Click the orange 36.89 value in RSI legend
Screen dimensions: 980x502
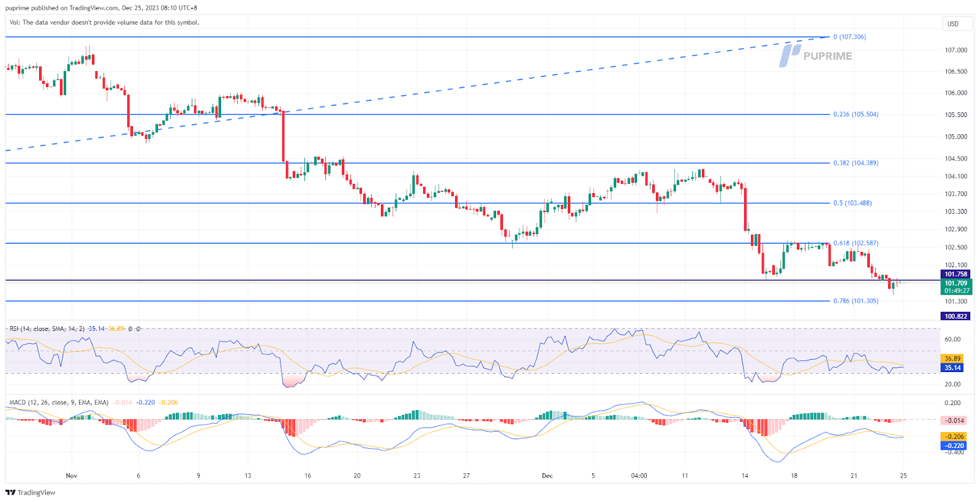[116, 329]
